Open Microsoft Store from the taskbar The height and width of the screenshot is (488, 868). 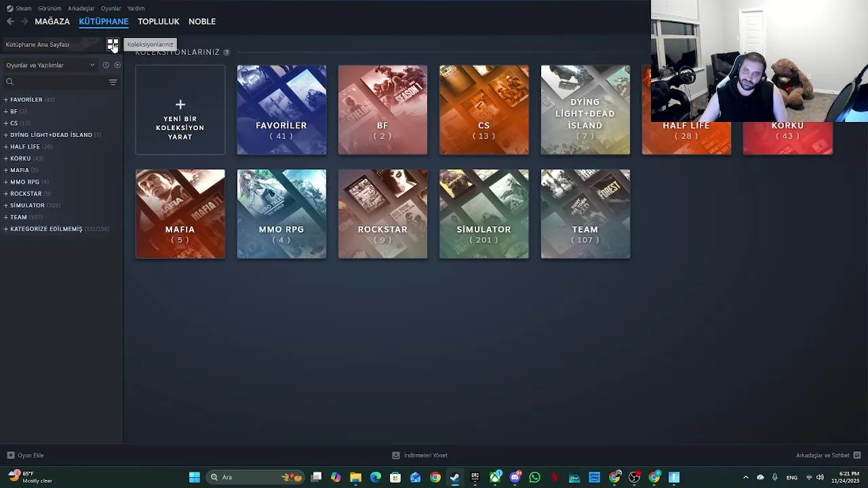pos(395,477)
